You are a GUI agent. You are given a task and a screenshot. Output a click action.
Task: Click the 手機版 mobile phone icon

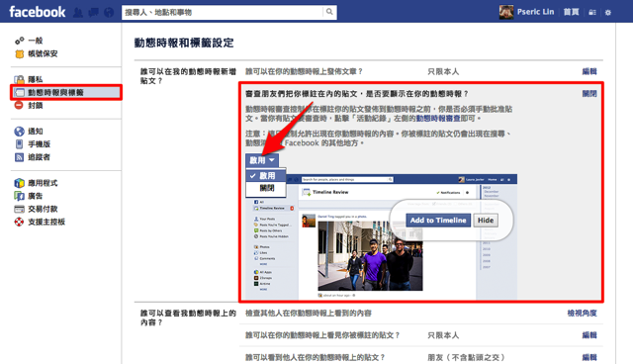[x=19, y=144]
